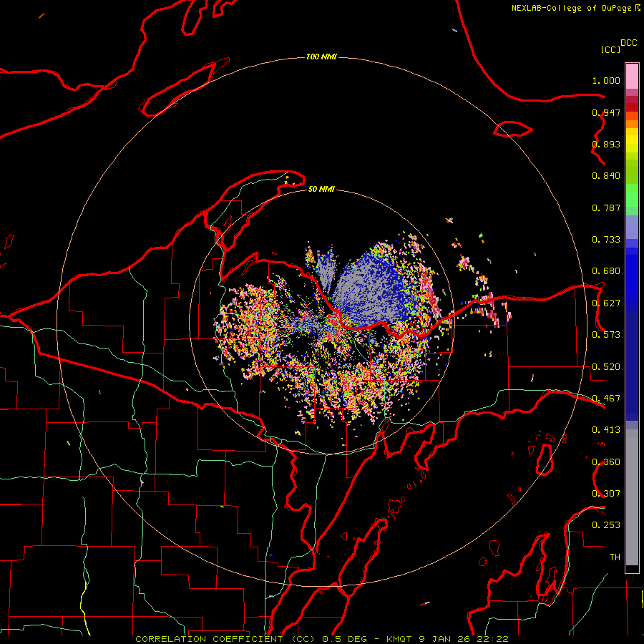Click the 22:22 timestamp
Image resolution: width=644 pixels, height=644 pixels.
(494, 639)
